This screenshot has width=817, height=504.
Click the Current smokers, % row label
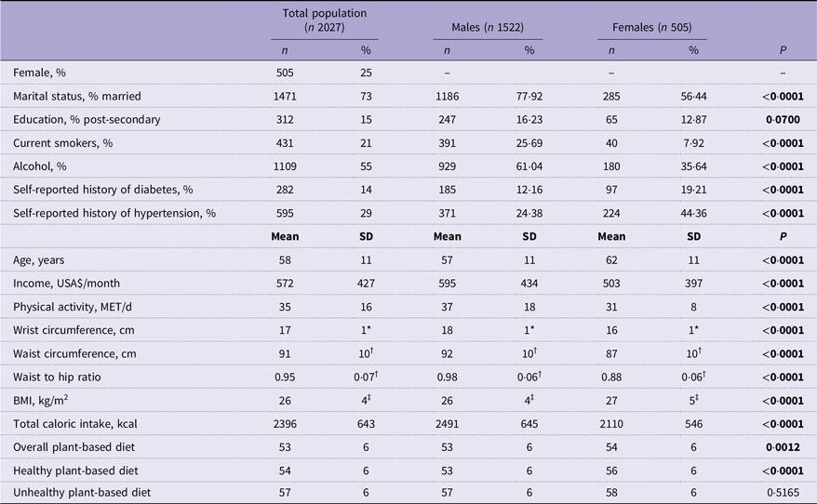(62, 143)
